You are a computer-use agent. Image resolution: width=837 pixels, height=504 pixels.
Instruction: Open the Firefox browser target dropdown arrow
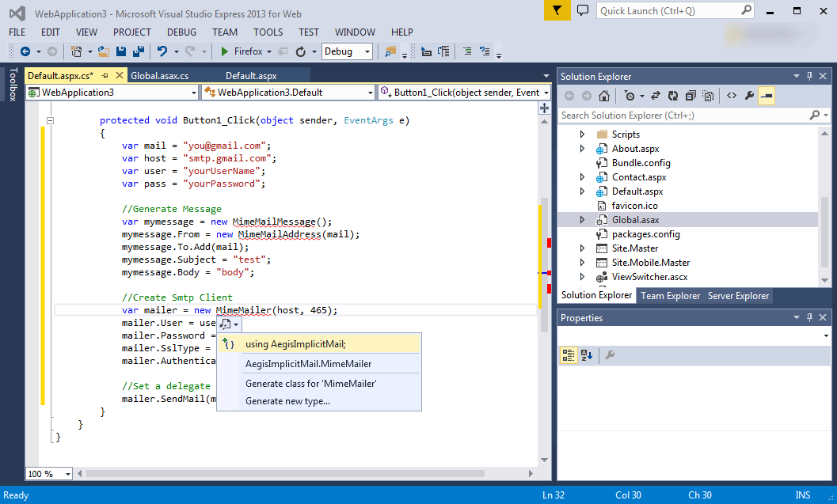(269, 51)
